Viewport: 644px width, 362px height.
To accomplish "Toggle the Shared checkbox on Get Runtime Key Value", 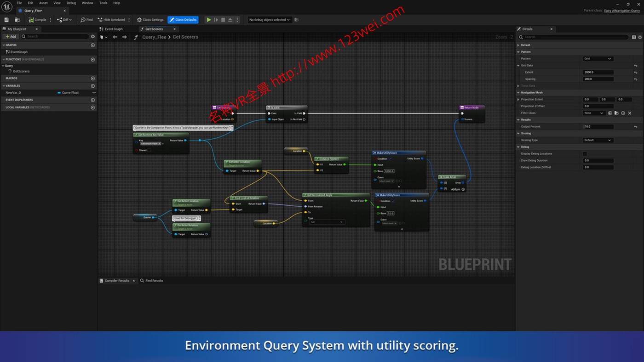I will pyautogui.click(x=149, y=150).
